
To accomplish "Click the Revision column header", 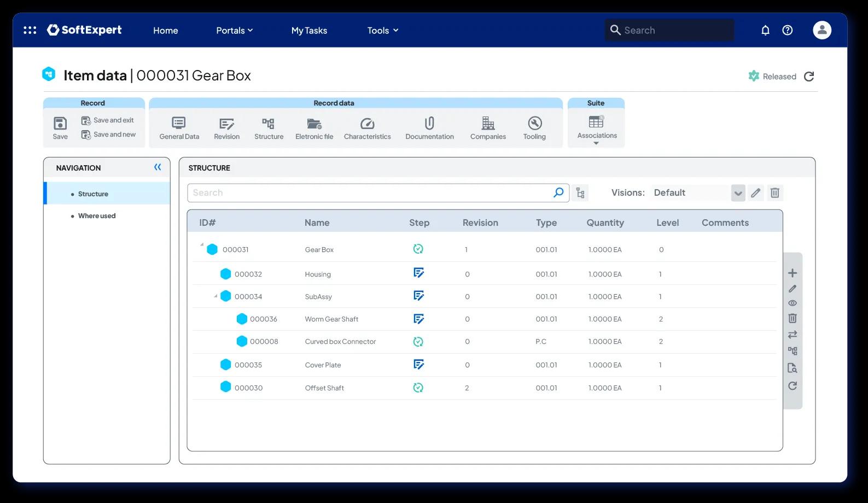I will click(480, 223).
